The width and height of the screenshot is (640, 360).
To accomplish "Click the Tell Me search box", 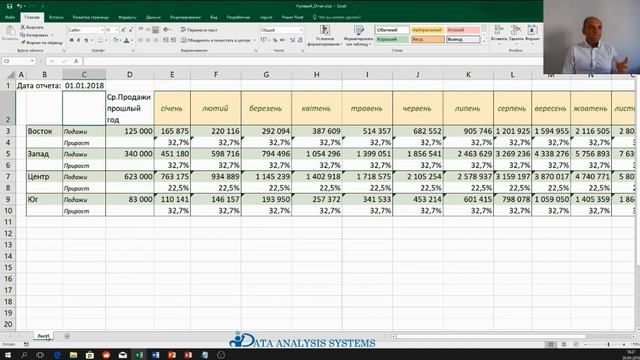I will coord(336,17).
